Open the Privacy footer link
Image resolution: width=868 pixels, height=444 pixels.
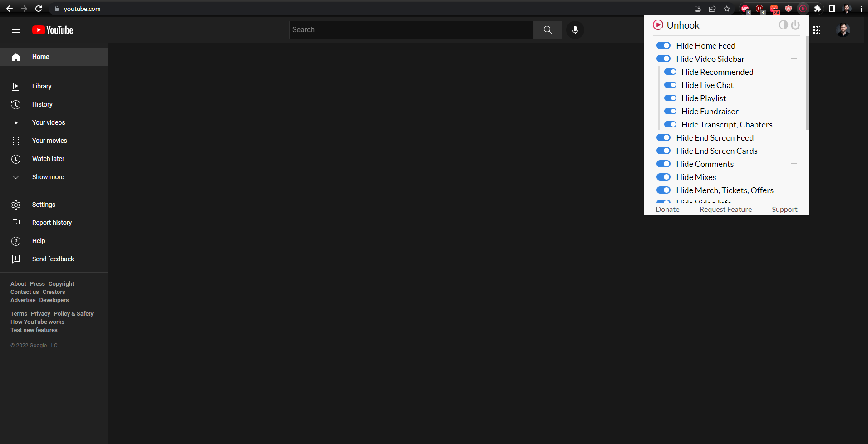40,314
